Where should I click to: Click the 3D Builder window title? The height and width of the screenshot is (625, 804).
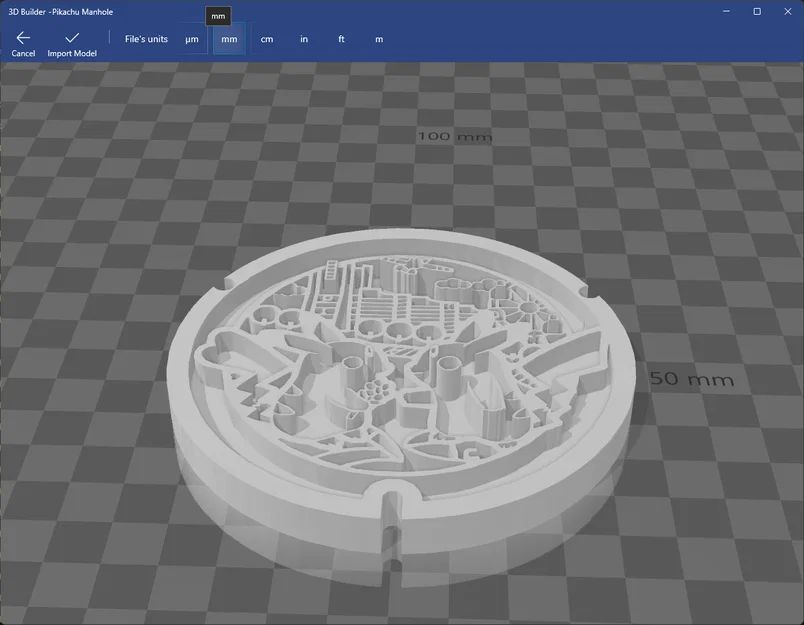tap(61, 12)
